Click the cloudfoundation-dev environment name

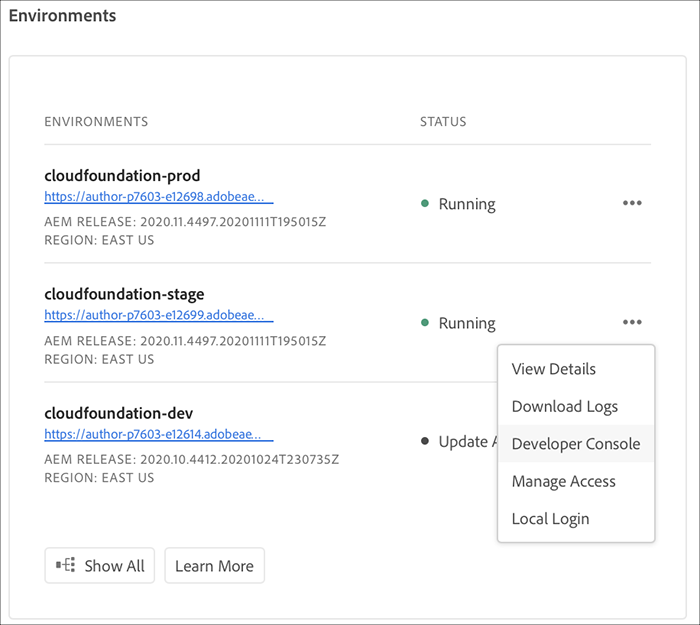pos(118,413)
